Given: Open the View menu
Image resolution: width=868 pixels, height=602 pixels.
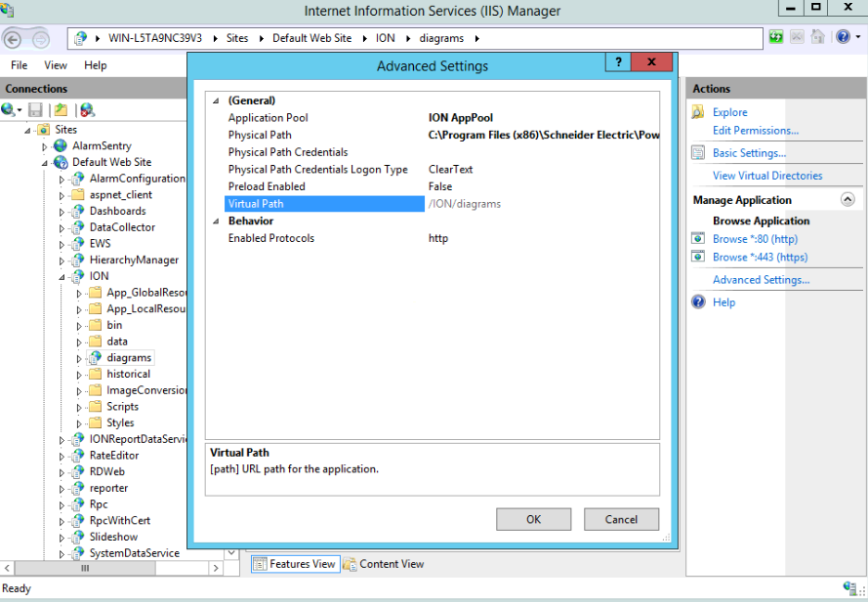Looking at the screenshot, I should coord(56,65).
